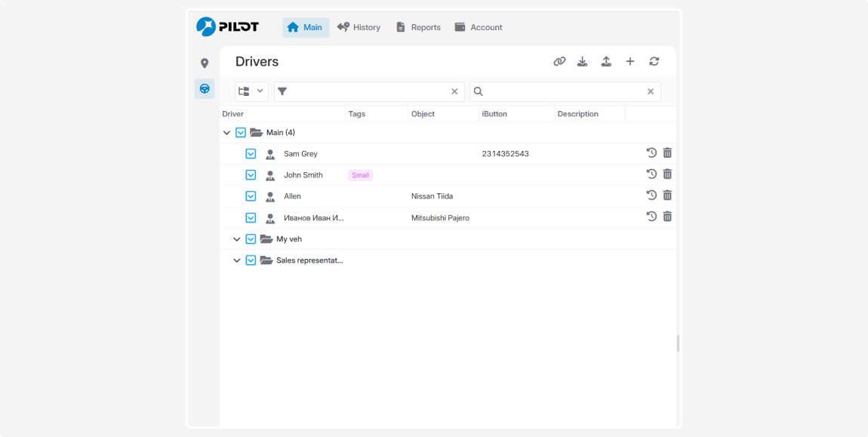Screen dimensions: 868x437
Task: Toggle checkbox for Main group
Action: point(241,133)
